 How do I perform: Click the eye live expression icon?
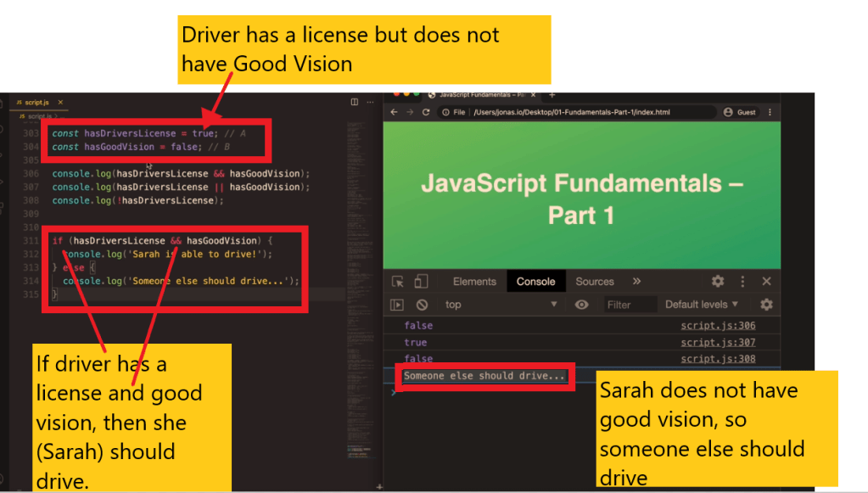tap(581, 305)
